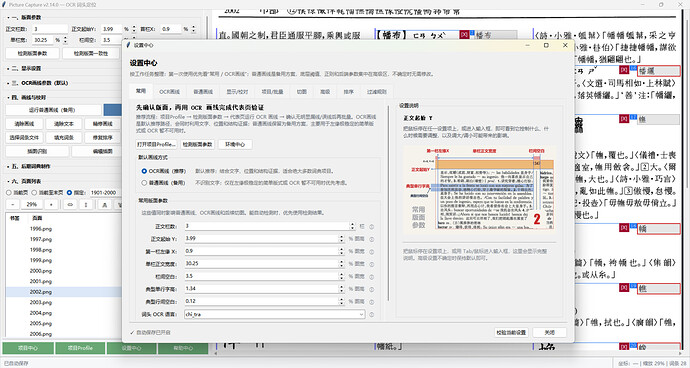
Task: Click the info icon beside 词头 OCR 语言
Action: point(371,315)
